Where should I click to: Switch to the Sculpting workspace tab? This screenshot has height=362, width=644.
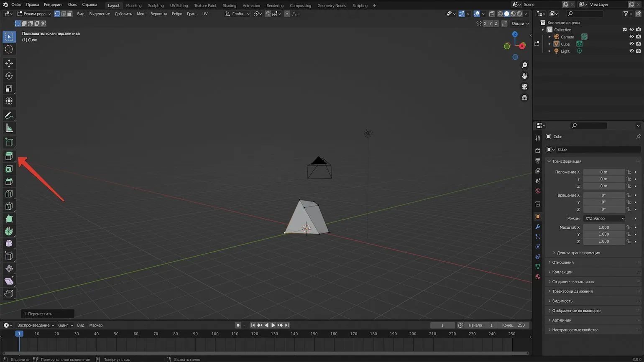click(156, 5)
